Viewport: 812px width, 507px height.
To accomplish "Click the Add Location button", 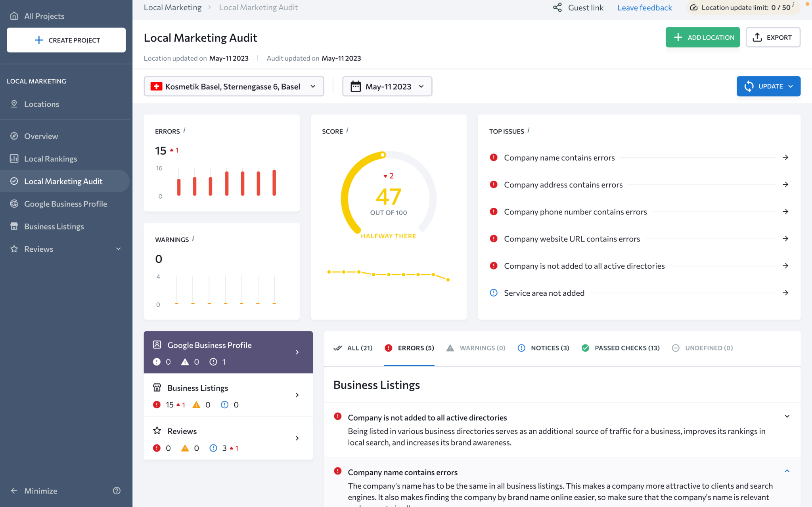I will coord(703,37).
